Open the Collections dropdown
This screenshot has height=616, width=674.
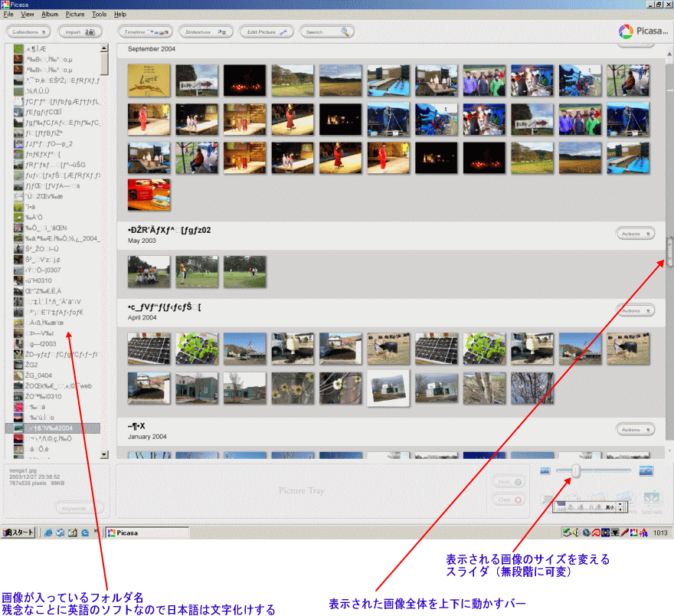[28, 32]
